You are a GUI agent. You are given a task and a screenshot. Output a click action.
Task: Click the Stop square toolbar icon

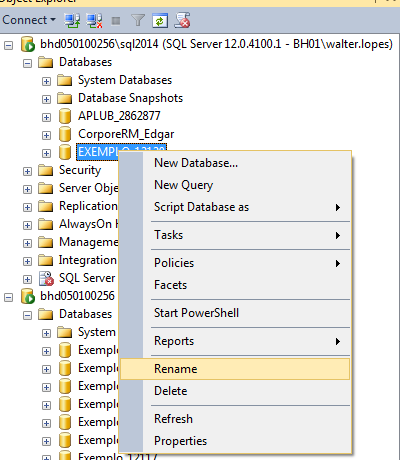pos(116,21)
